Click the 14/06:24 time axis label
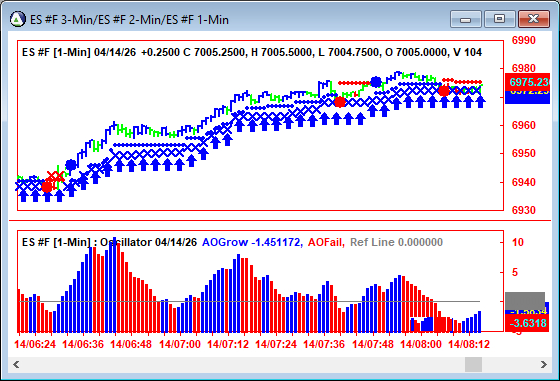This screenshot has width=560, height=381. (x=35, y=344)
